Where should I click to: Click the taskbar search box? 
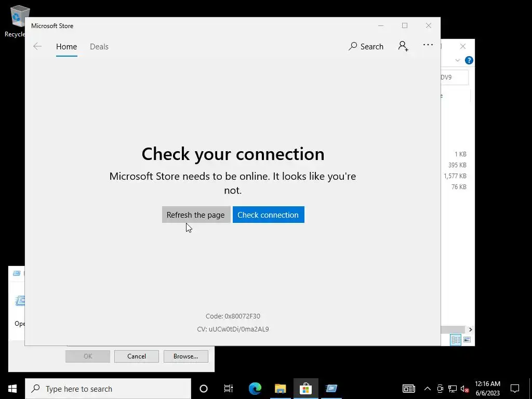[x=108, y=389]
